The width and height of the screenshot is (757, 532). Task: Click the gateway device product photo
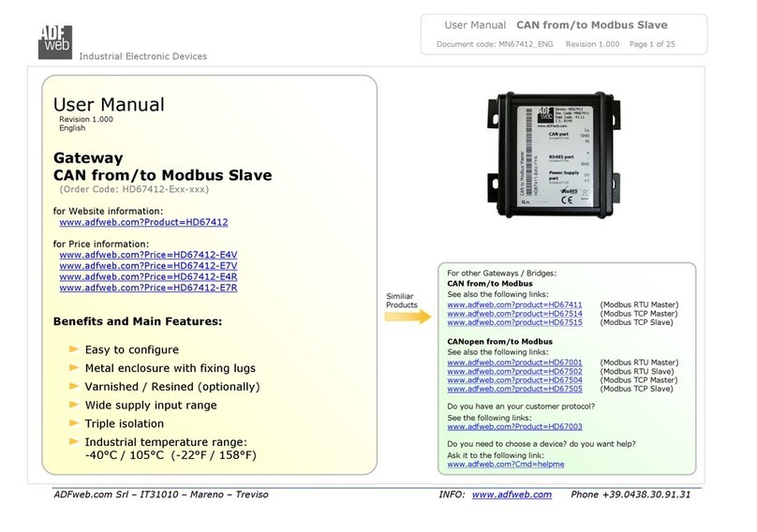554,155
